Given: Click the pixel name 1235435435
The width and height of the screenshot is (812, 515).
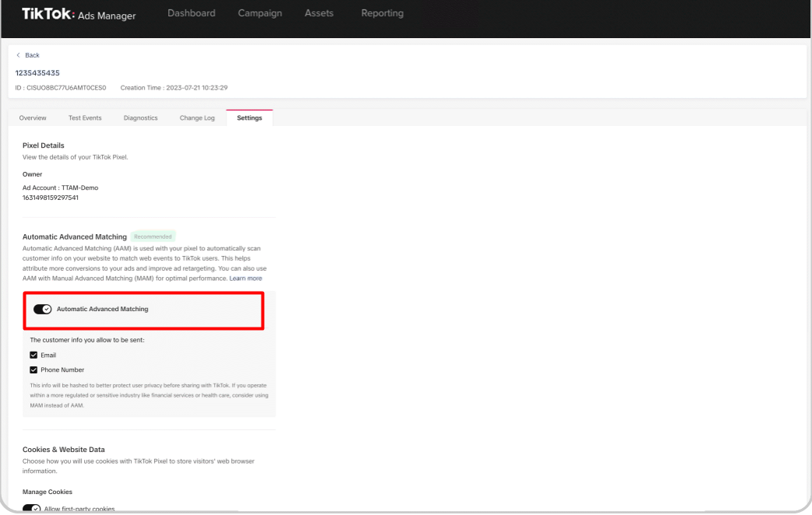Looking at the screenshot, I should (x=37, y=73).
